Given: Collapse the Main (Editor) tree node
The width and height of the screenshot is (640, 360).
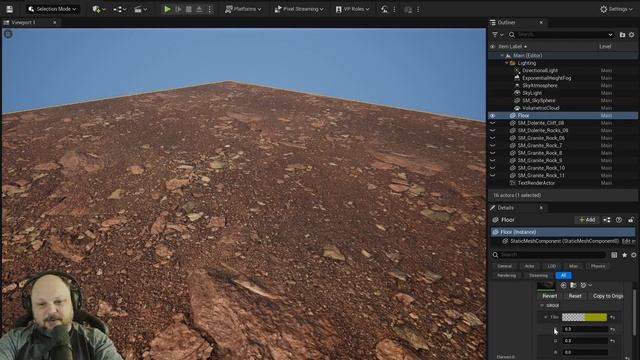Looking at the screenshot, I should click(502, 56).
